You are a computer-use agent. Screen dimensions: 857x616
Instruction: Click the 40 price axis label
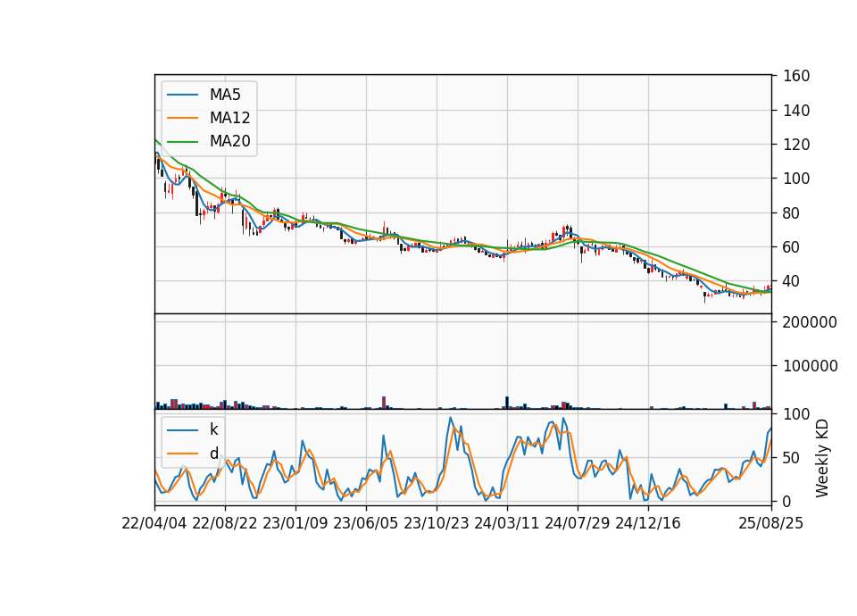click(792, 281)
